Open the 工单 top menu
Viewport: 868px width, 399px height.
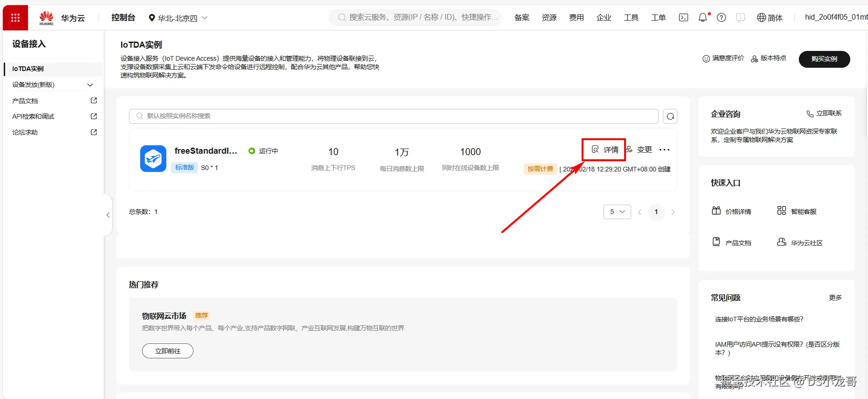(659, 18)
